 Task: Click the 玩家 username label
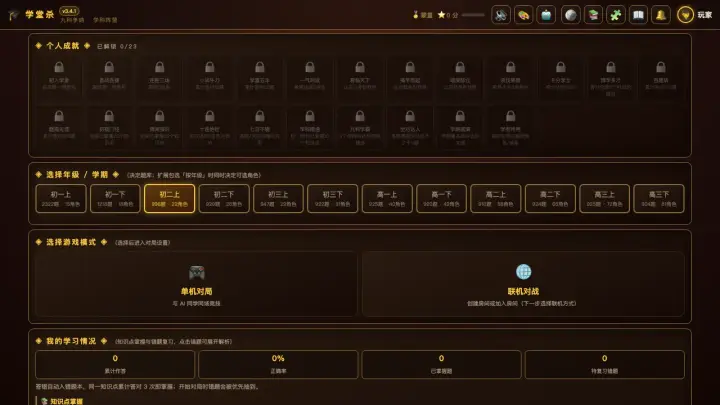click(705, 15)
